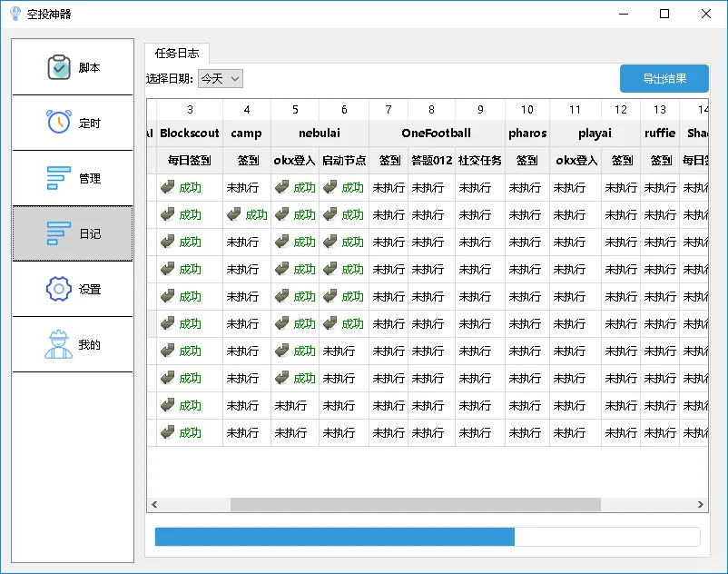Click the 启动节点 task header
This screenshot has width=728, height=574.
(x=344, y=161)
